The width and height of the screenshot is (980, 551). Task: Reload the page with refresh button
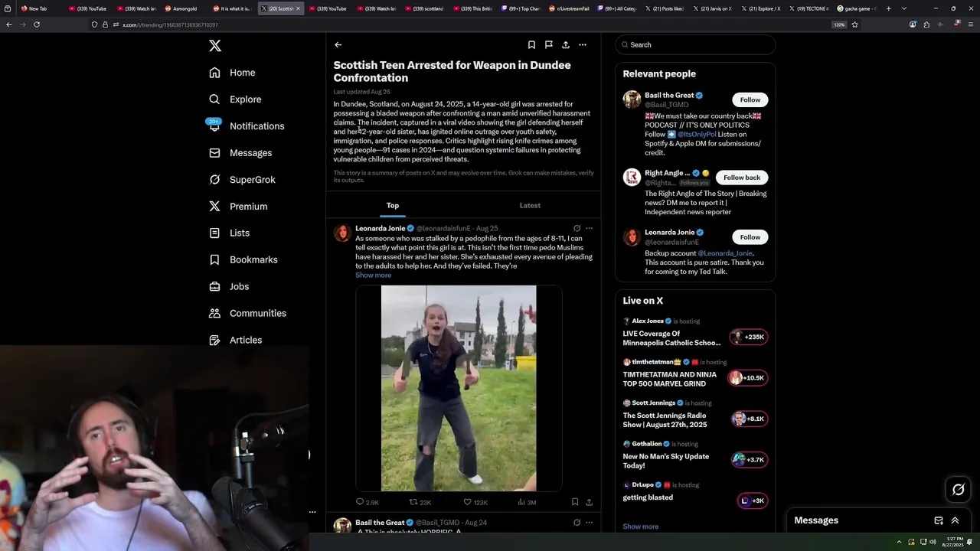point(36,24)
